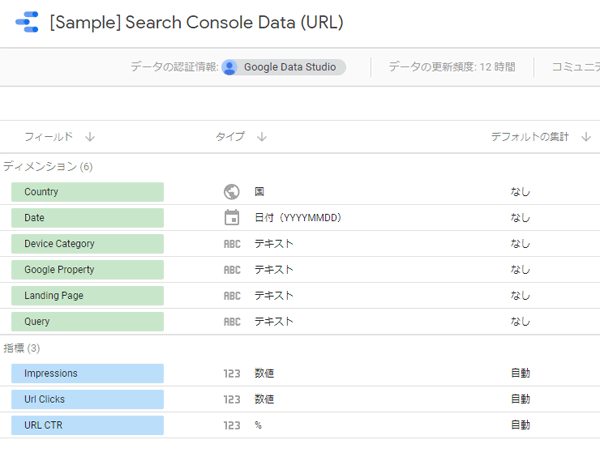The image size is (600, 461).
Task: Select the Country dimension field
Action: tap(88, 192)
